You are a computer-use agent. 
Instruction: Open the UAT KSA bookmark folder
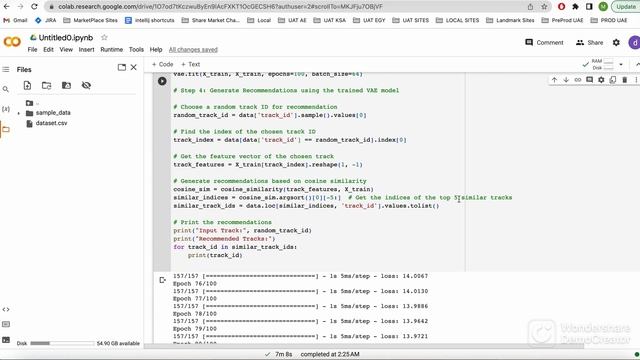click(x=329, y=20)
